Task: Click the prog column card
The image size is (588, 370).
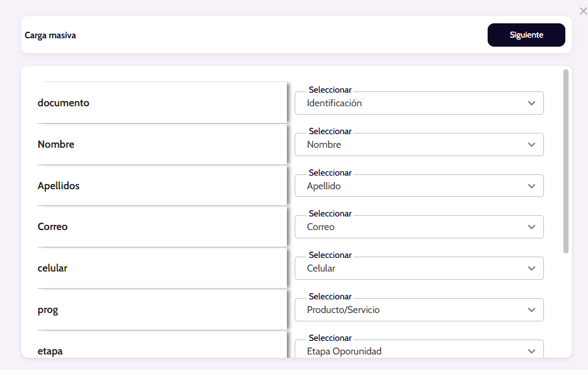Action: coord(162,310)
